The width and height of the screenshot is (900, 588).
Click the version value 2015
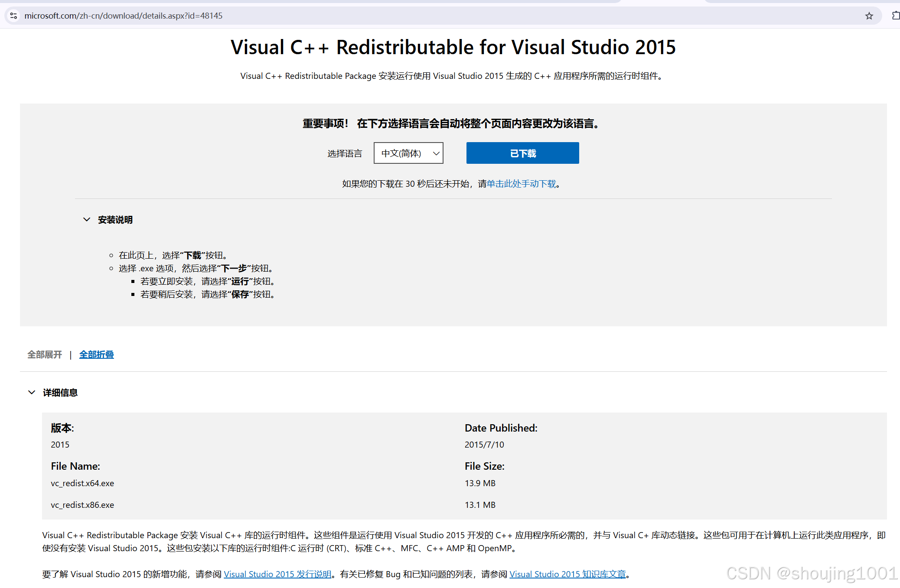60,445
